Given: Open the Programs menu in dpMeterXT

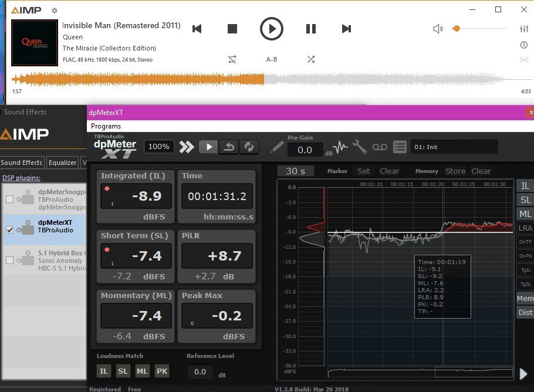Looking at the screenshot, I should [x=106, y=126].
